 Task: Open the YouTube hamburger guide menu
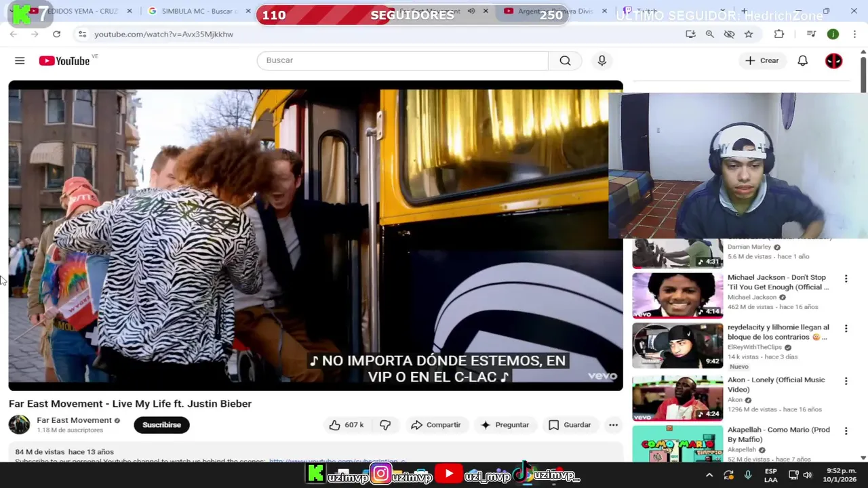click(x=20, y=60)
